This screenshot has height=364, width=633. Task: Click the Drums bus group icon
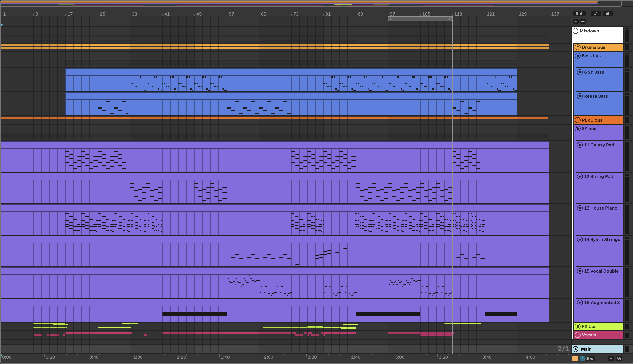[x=577, y=47]
